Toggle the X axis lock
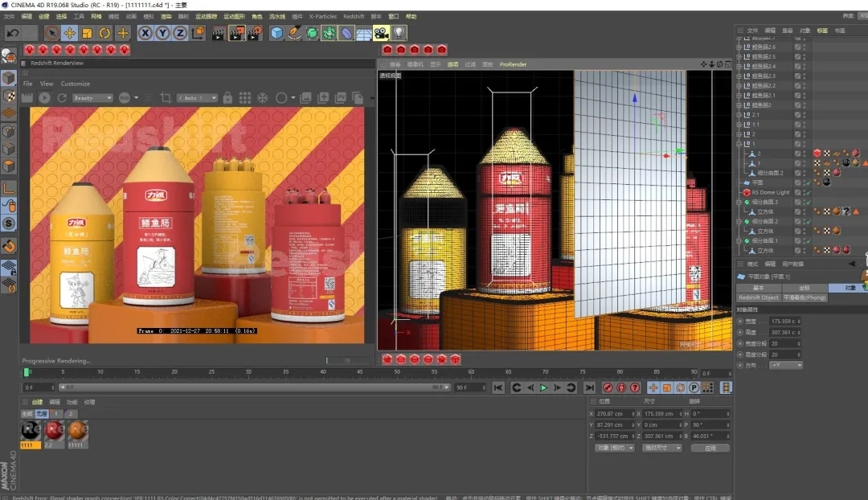This screenshot has width=868, height=500. coord(145,33)
